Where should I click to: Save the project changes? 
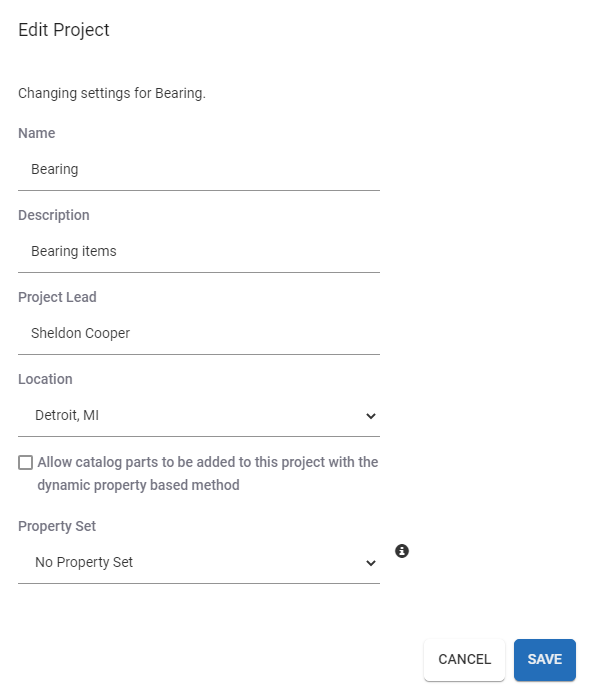point(544,659)
